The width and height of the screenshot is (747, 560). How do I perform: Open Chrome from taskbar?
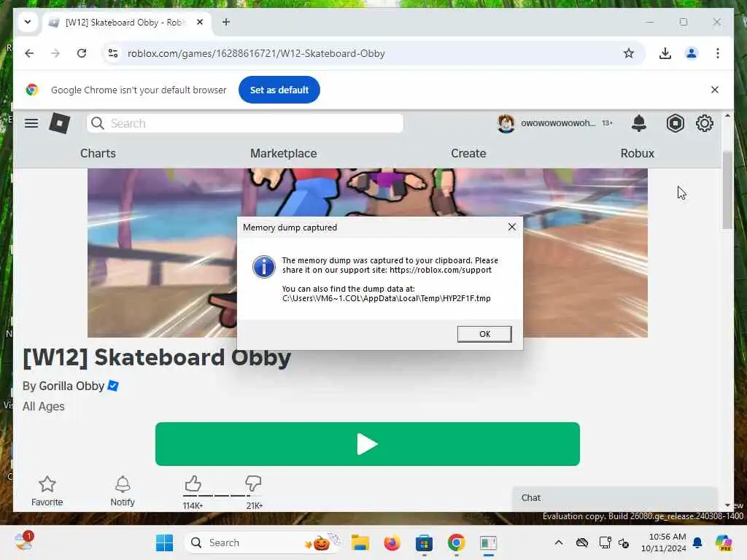pos(456,542)
